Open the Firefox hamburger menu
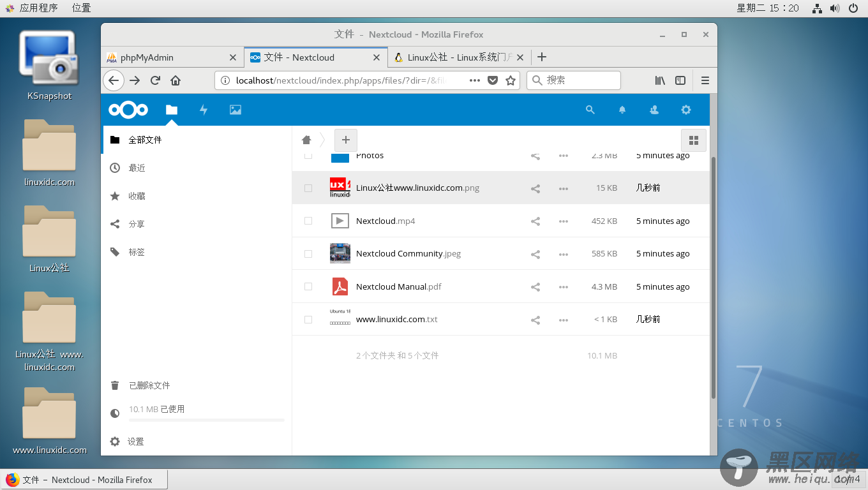Viewport: 868px width, 490px height. pyautogui.click(x=705, y=80)
